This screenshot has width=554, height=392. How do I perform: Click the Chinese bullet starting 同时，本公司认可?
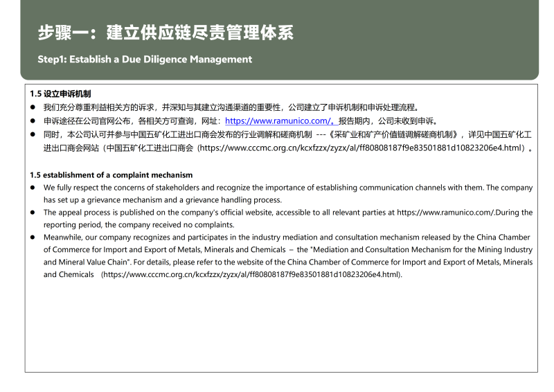(173, 134)
